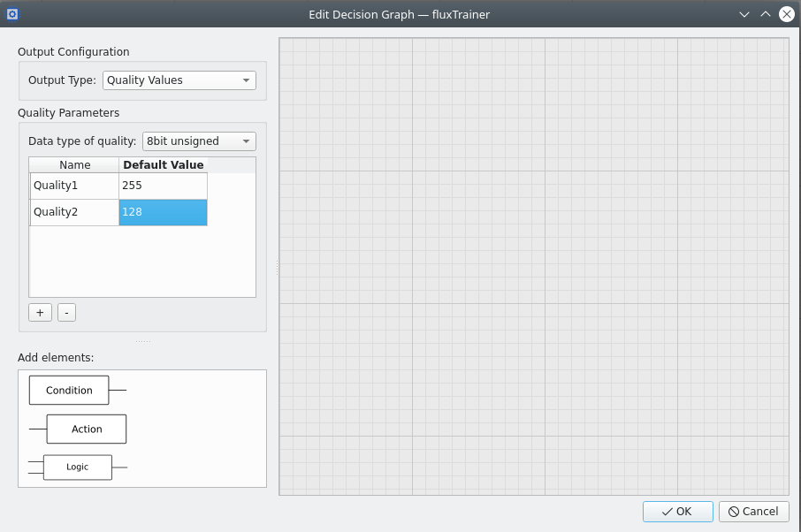Click the plus button to add quality

41,313
